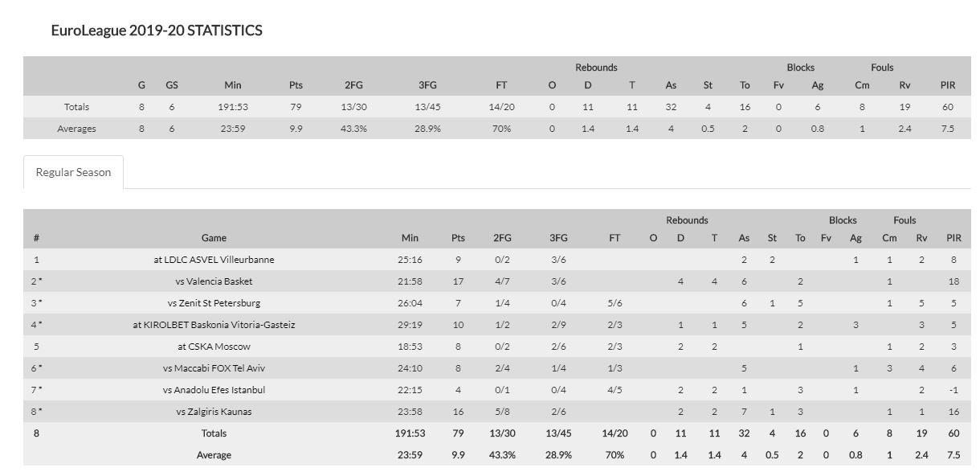Click the EuroLeague 2019-20 STATISTICS heading
Viewport: 980px width, 472px height.
point(156,31)
